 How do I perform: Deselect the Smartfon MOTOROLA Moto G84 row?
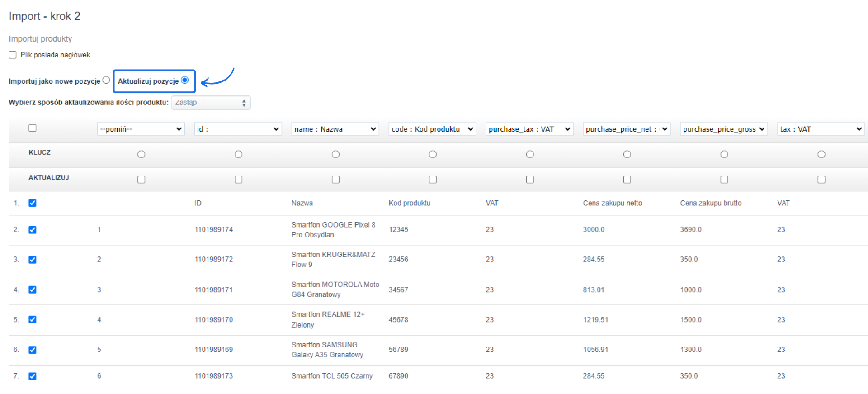point(33,290)
